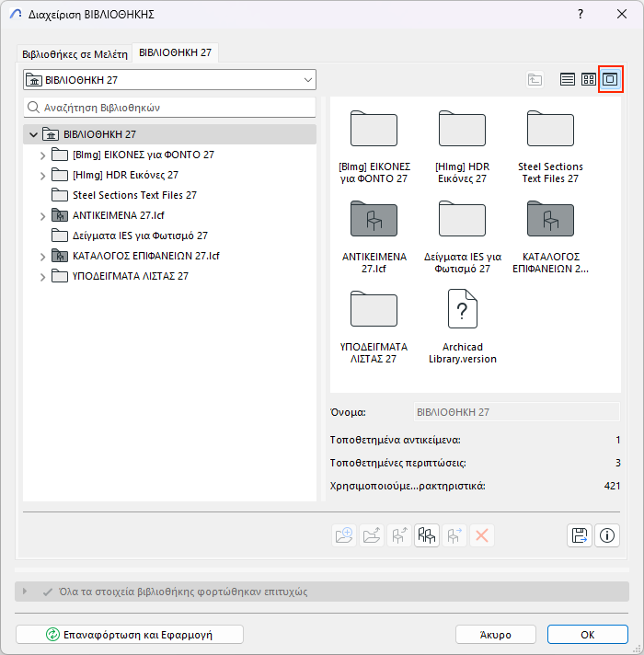Click the Όνομα field ΒΙΒΛΙΟΘΗΚΗ 27

click(x=517, y=412)
